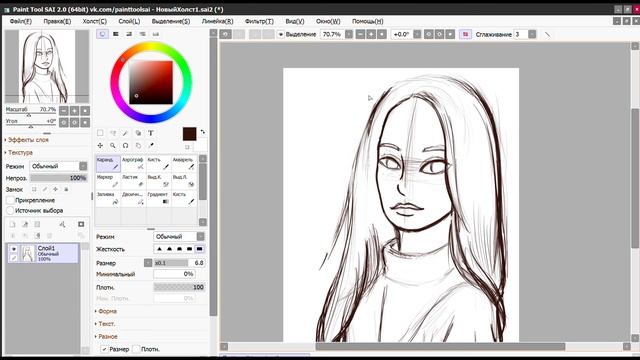Choose the Ластик eraser tool
The image size is (640, 360).
(x=133, y=181)
